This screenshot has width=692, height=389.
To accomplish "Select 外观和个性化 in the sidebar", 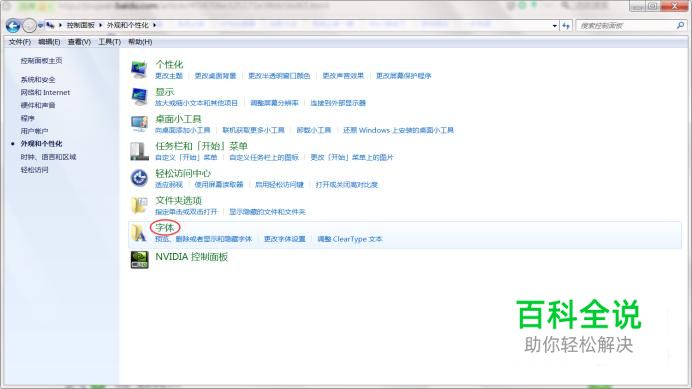I will 41,144.
